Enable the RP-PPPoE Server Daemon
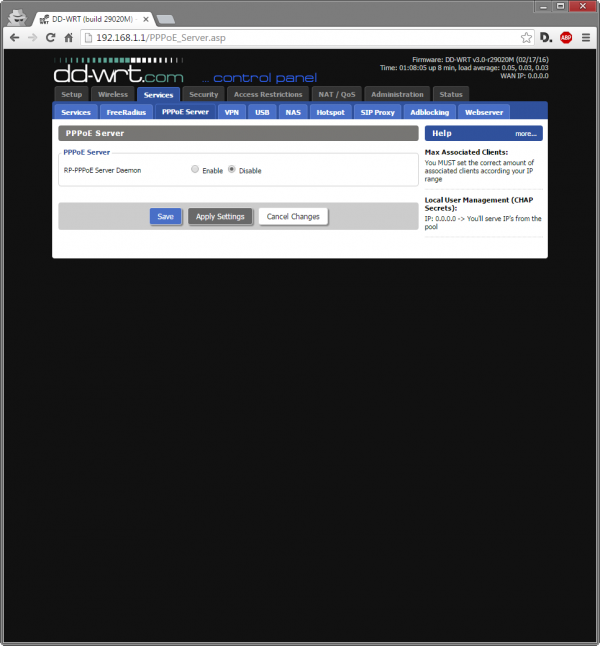 point(195,170)
